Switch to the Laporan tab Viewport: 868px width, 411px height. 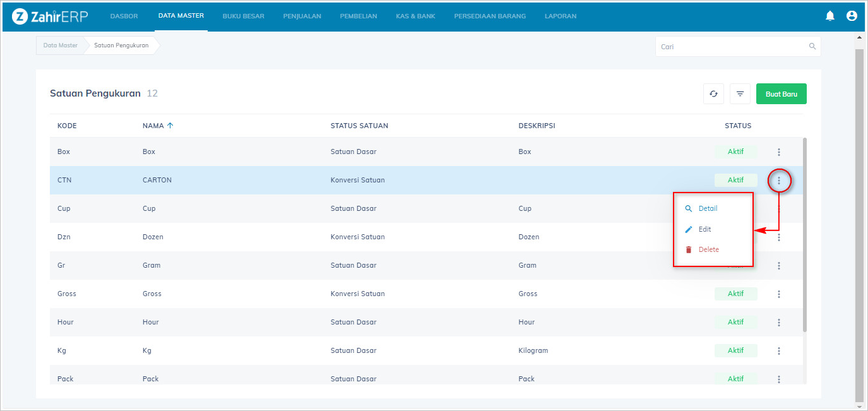(x=560, y=16)
